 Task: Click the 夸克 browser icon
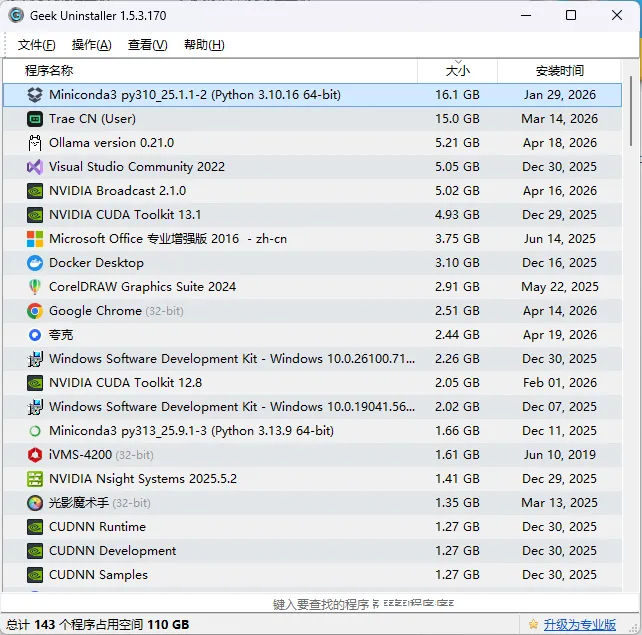(35, 335)
